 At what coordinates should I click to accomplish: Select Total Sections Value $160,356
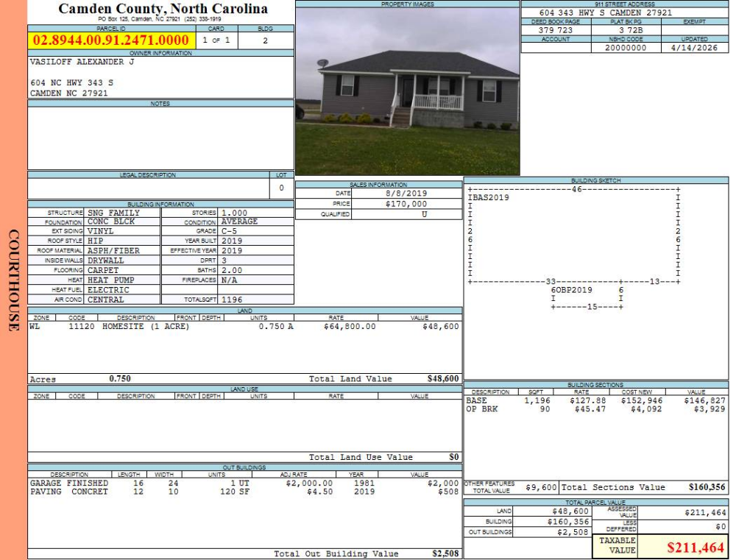click(x=707, y=487)
